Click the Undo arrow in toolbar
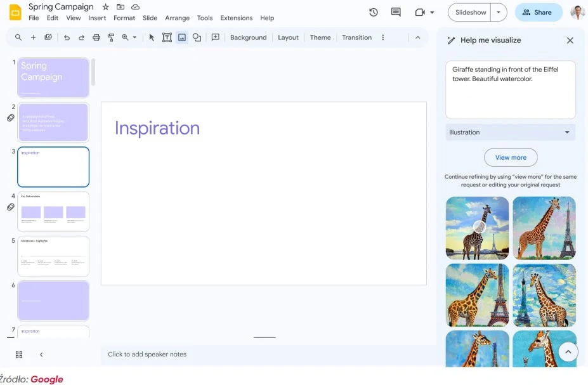The width and height of the screenshot is (588, 385). pyautogui.click(x=67, y=37)
